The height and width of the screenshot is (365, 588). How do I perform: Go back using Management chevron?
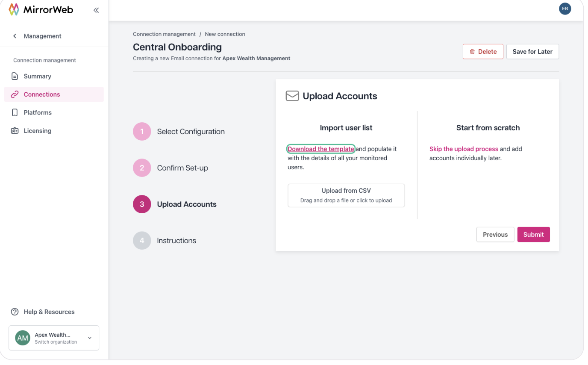(15, 36)
